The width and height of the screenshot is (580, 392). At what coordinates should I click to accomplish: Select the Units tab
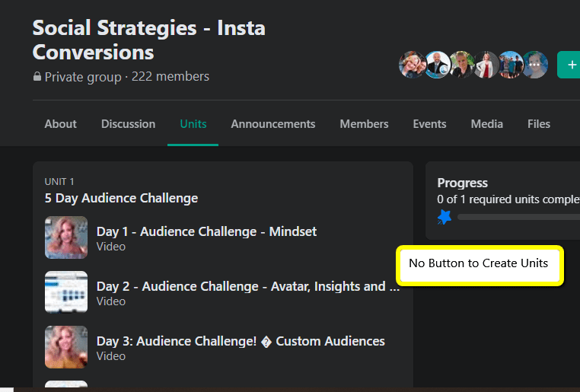point(193,124)
